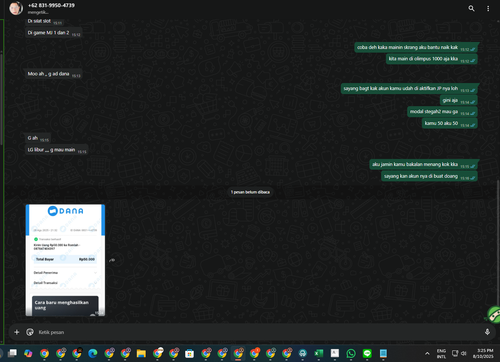Select message starting 'sayang bagt kak akun kamu'
Image resolution: width=500 pixels, height=362 pixels.
pyautogui.click(x=409, y=89)
